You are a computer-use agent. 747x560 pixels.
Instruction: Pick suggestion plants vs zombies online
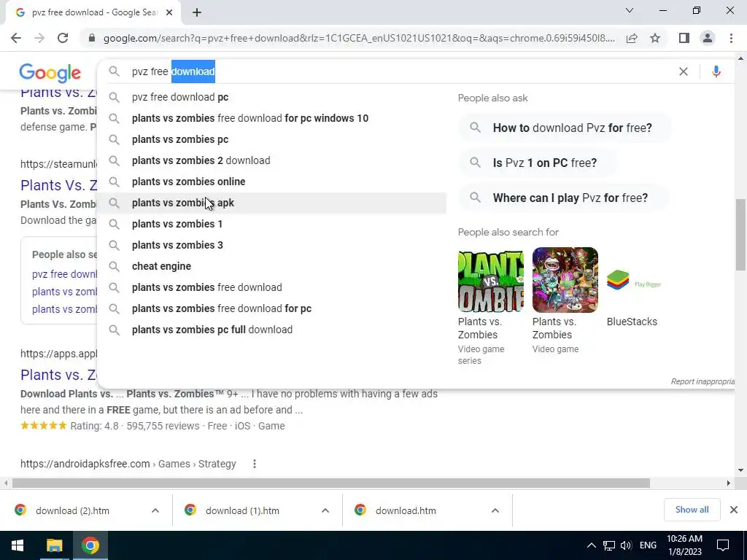(272, 182)
